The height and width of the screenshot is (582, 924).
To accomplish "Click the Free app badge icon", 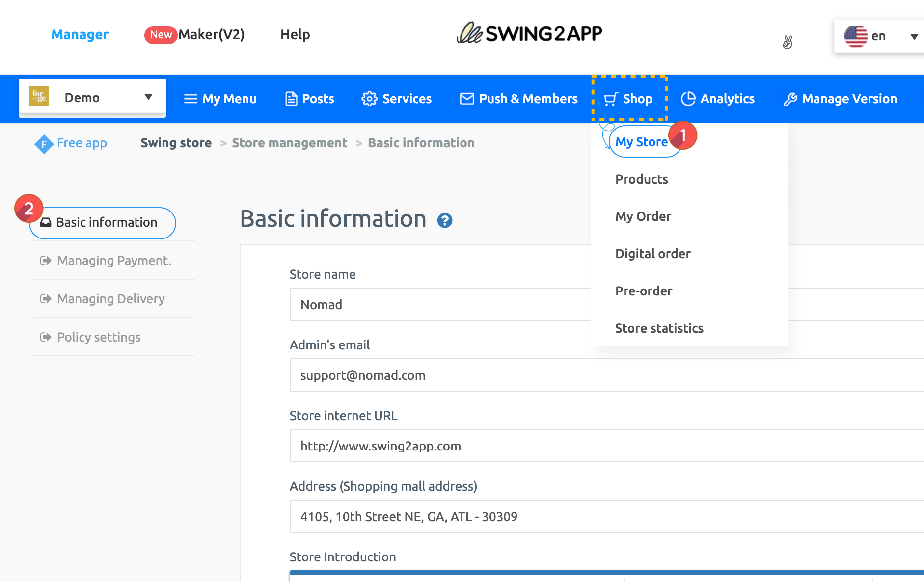I will (44, 144).
